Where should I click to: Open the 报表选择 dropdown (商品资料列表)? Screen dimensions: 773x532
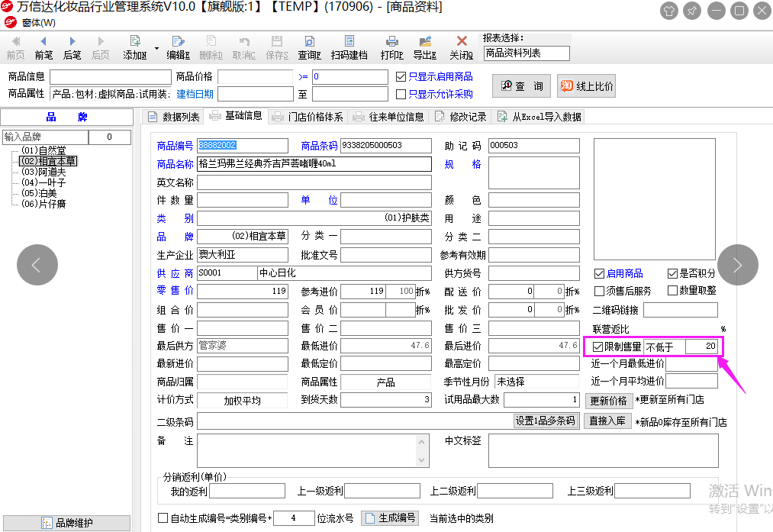[x=527, y=53]
